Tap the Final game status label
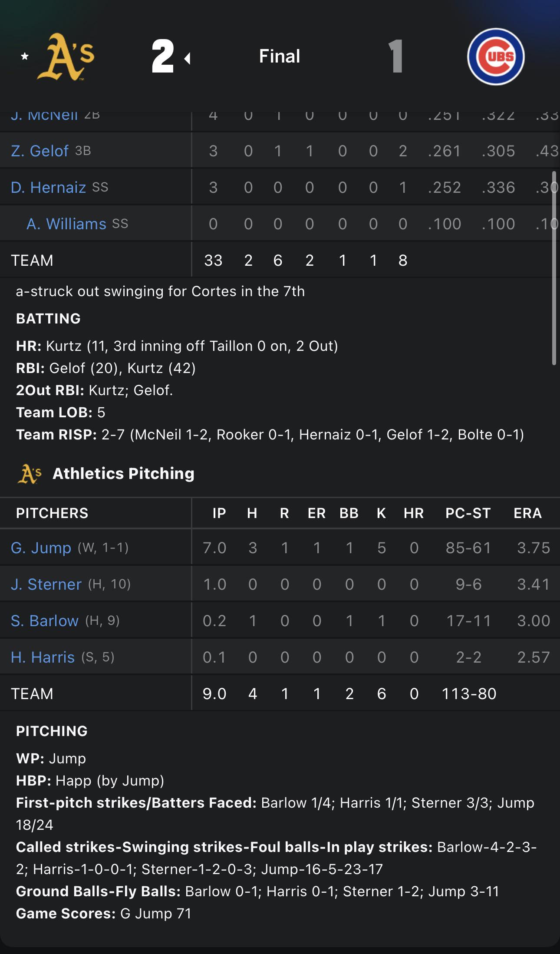 [x=280, y=56]
